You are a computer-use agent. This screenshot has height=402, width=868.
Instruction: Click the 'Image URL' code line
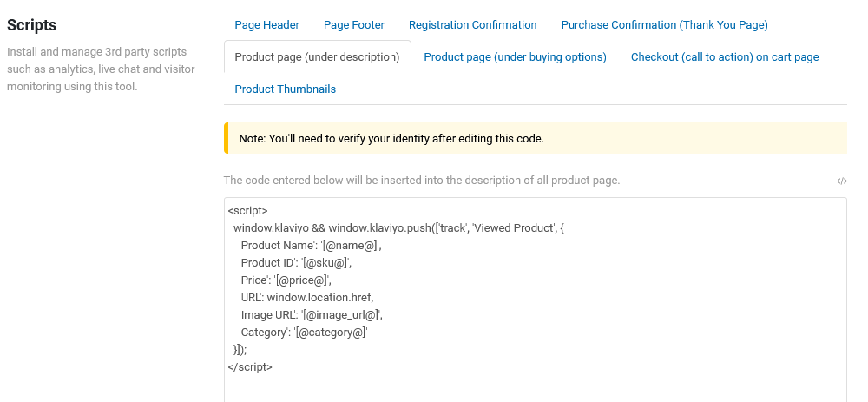[x=311, y=314]
